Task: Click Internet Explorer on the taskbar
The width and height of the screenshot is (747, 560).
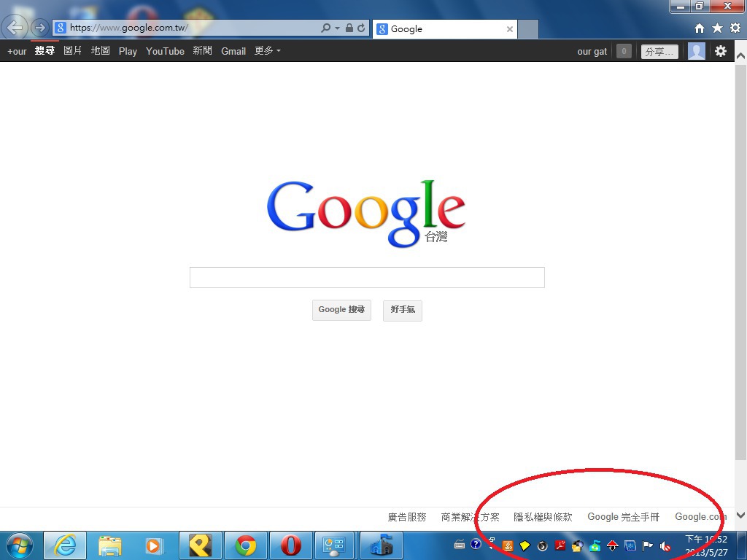Action: click(x=65, y=545)
